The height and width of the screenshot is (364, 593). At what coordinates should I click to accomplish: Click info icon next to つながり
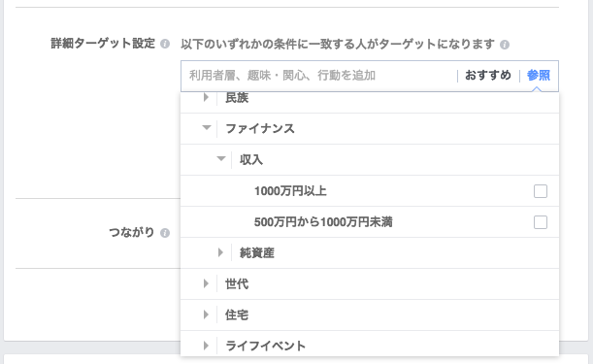click(165, 233)
